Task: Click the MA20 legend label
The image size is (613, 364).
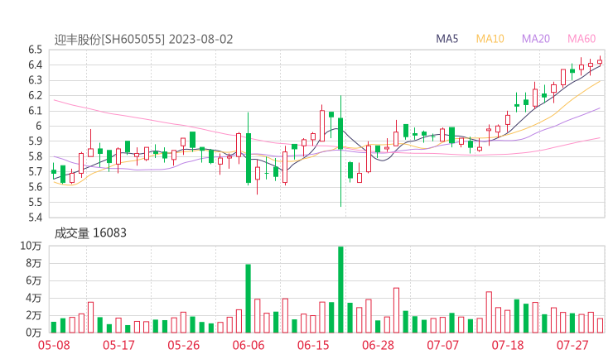Action: point(536,39)
